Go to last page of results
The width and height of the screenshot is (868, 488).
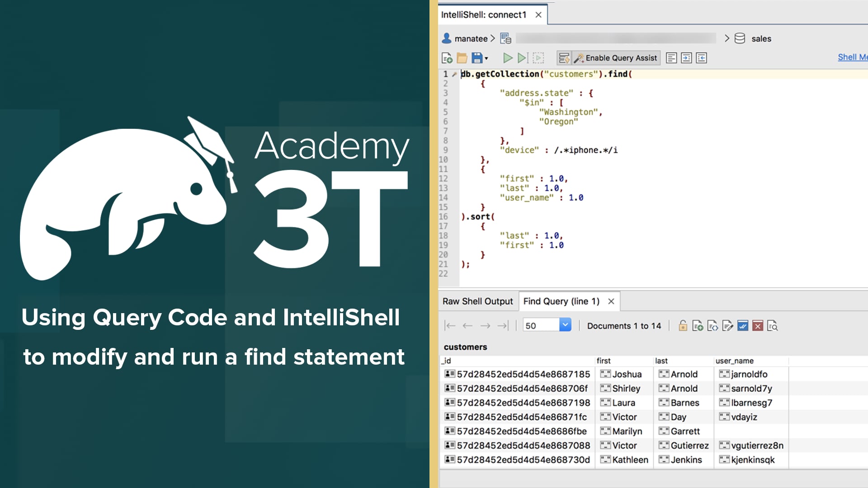tap(503, 326)
